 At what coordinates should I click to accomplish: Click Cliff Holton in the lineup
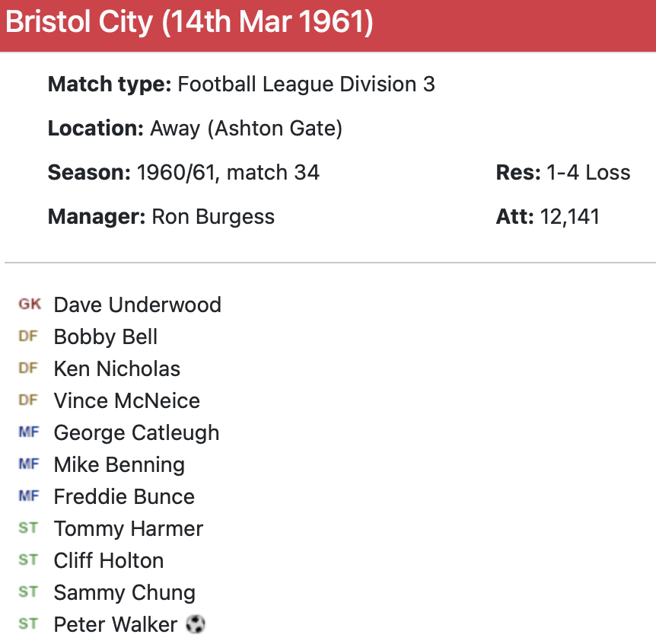108,561
